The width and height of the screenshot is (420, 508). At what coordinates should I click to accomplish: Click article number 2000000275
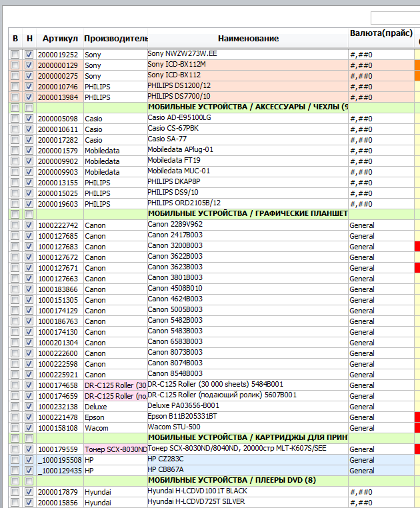[x=58, y=76]
